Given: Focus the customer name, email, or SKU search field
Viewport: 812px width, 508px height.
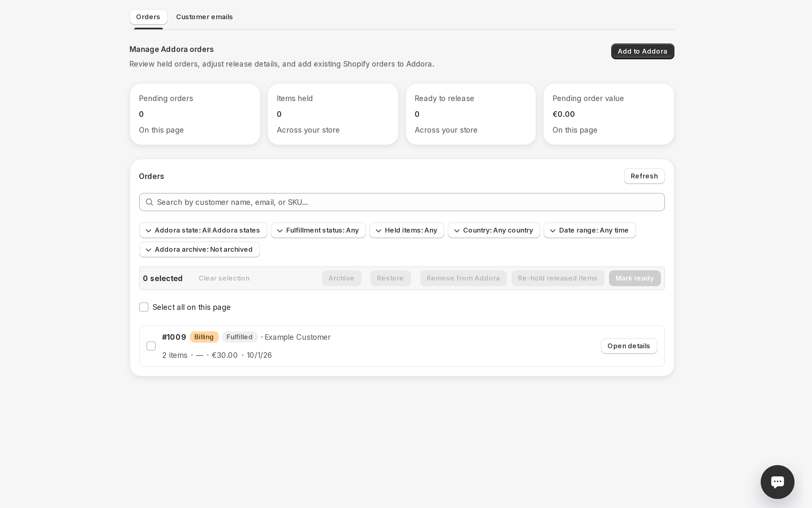Looking at the screenshot, I should click(x=402, y=202).
